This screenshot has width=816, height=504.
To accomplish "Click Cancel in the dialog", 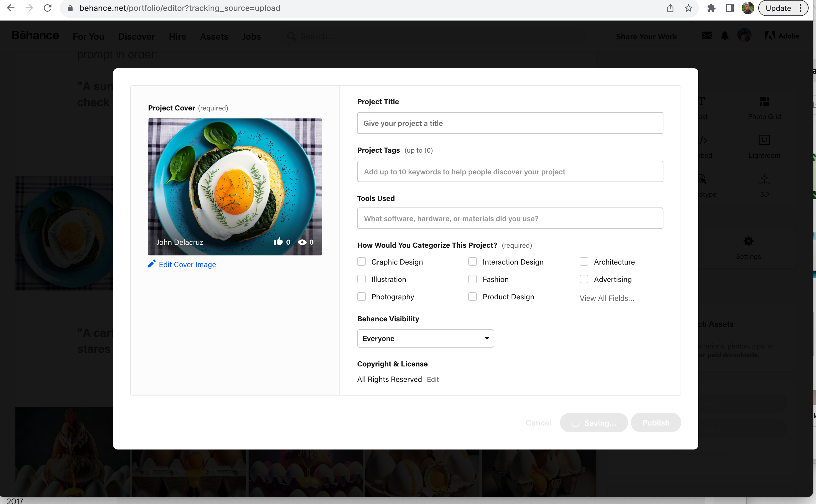I will pos(538,423).
